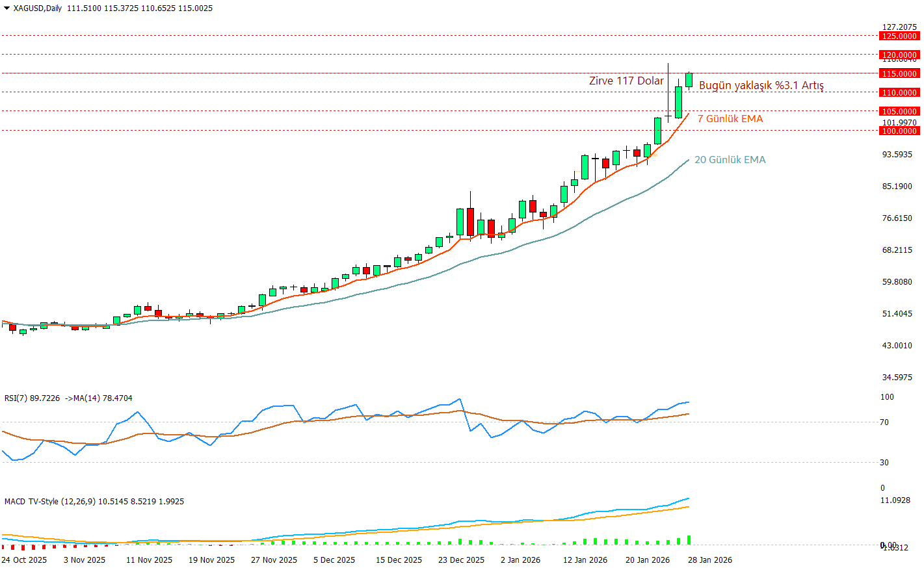Image resolution: width=924 pixels, height=568 pixels.
Task: Click the 110.0000 price level tag
Action: (x=899, y=93)
